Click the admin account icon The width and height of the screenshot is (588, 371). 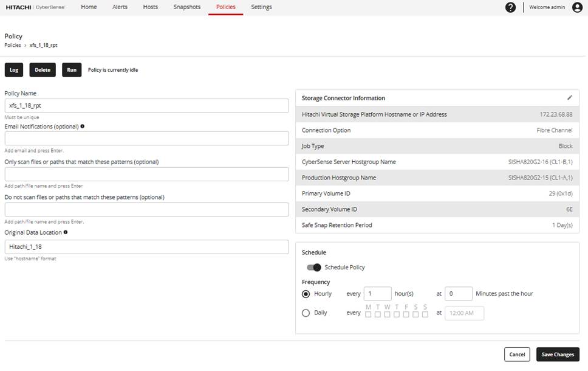(577, 7)
